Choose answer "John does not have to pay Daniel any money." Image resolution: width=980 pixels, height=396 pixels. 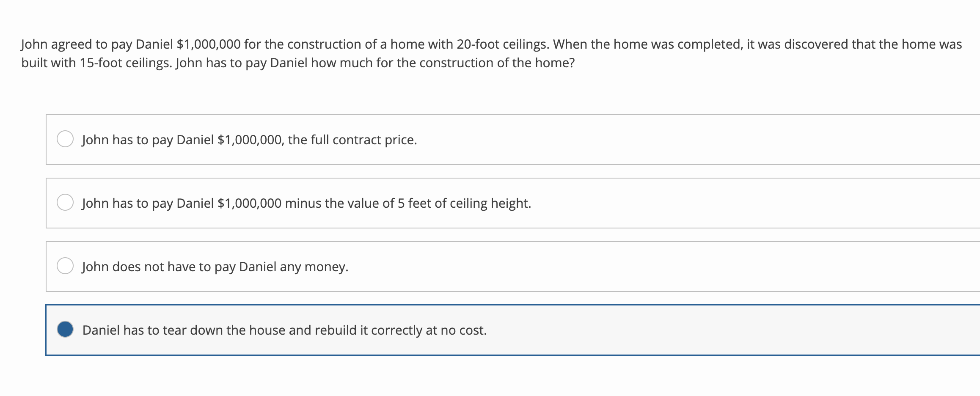[x=215, y=267]
